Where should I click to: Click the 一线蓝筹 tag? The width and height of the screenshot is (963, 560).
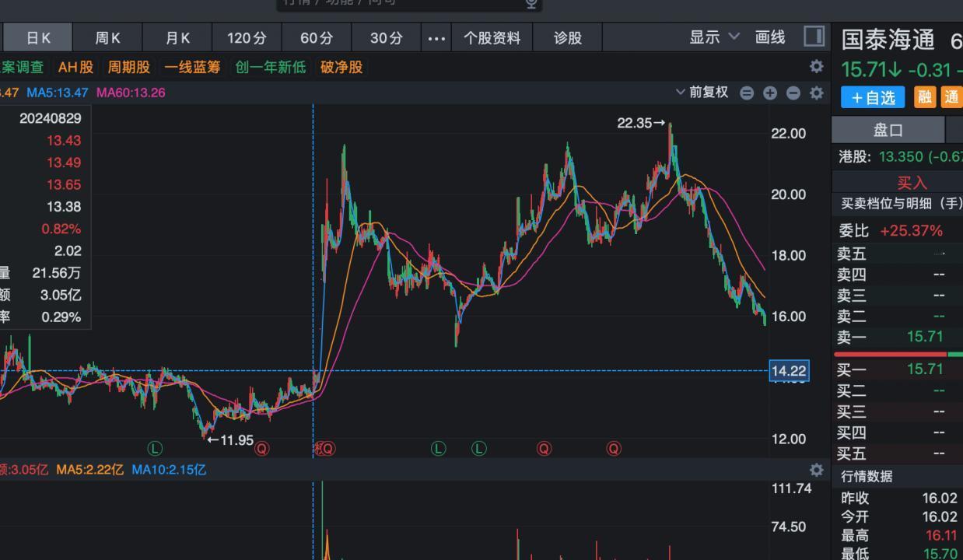[x=192, y=67]
